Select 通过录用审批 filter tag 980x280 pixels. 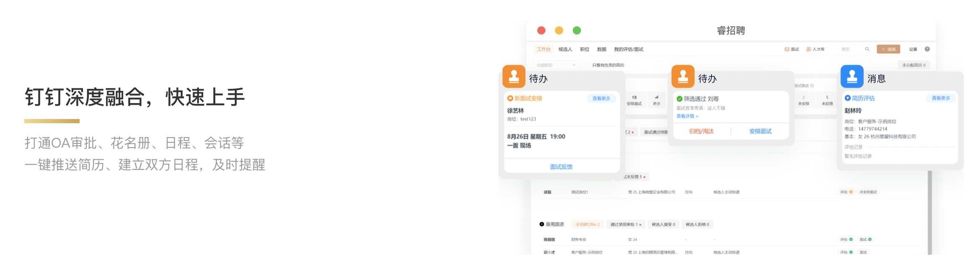coord(625,224)
